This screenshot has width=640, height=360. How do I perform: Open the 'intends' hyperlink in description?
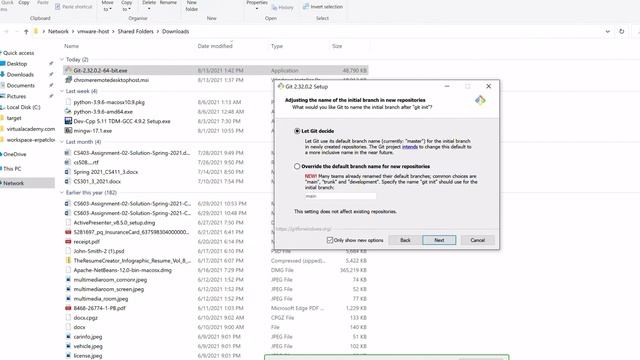click(410, 147)
